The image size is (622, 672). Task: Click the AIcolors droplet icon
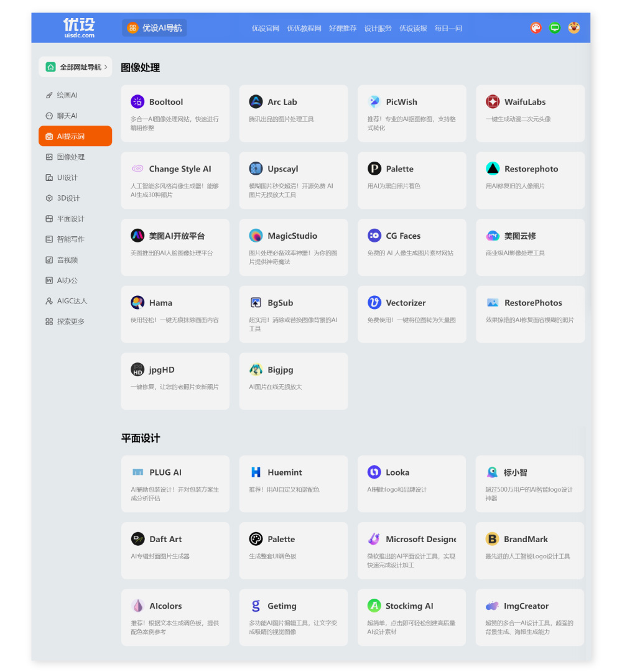137,605
